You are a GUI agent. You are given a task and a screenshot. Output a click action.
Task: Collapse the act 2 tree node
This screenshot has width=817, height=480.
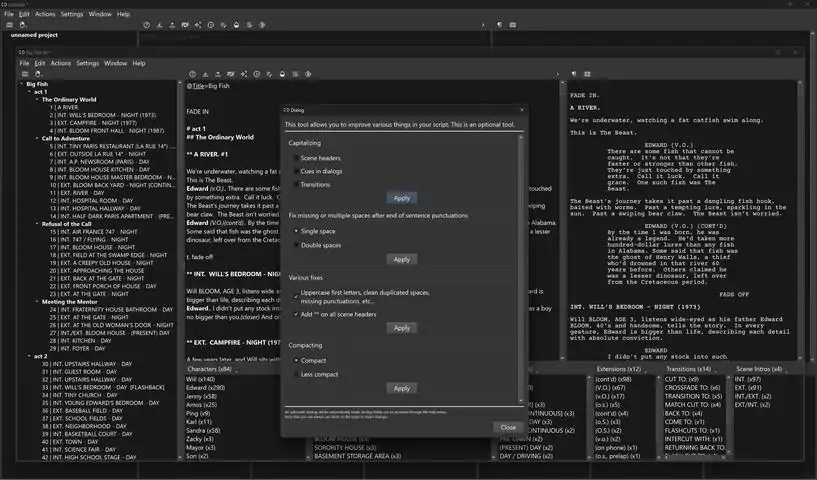[x=29, y=356]
